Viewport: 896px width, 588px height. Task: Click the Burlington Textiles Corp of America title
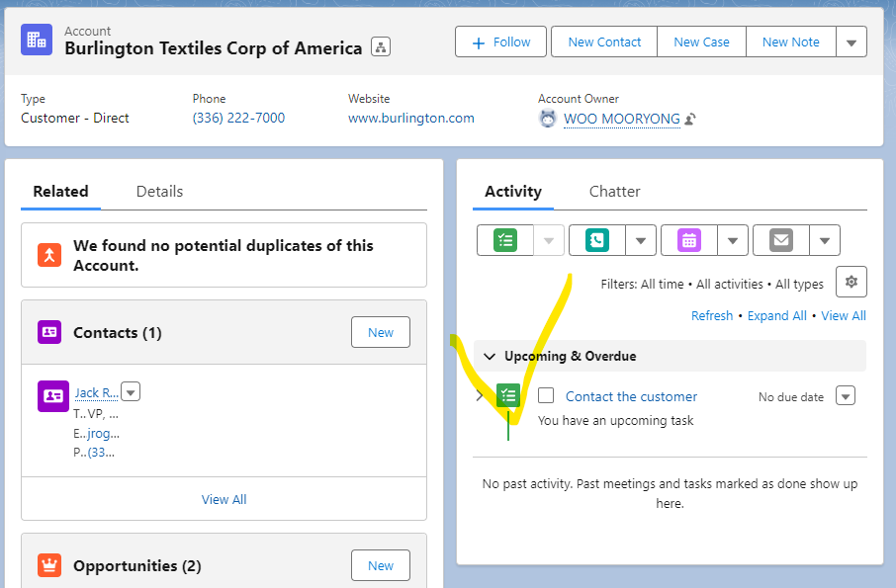coord(214,48)
